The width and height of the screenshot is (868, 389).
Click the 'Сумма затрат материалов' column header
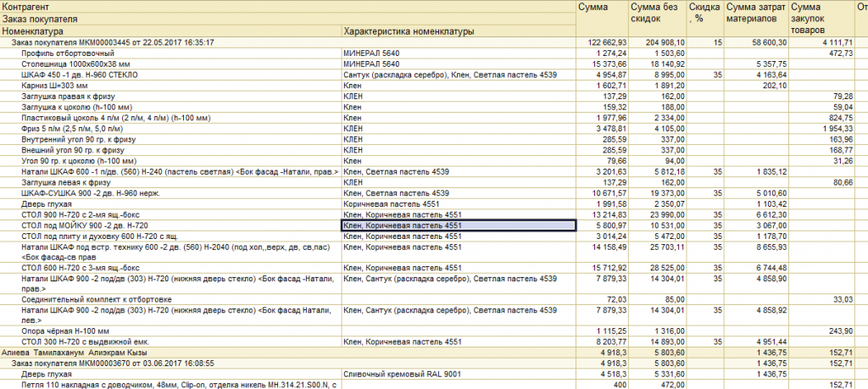(755, 19)
